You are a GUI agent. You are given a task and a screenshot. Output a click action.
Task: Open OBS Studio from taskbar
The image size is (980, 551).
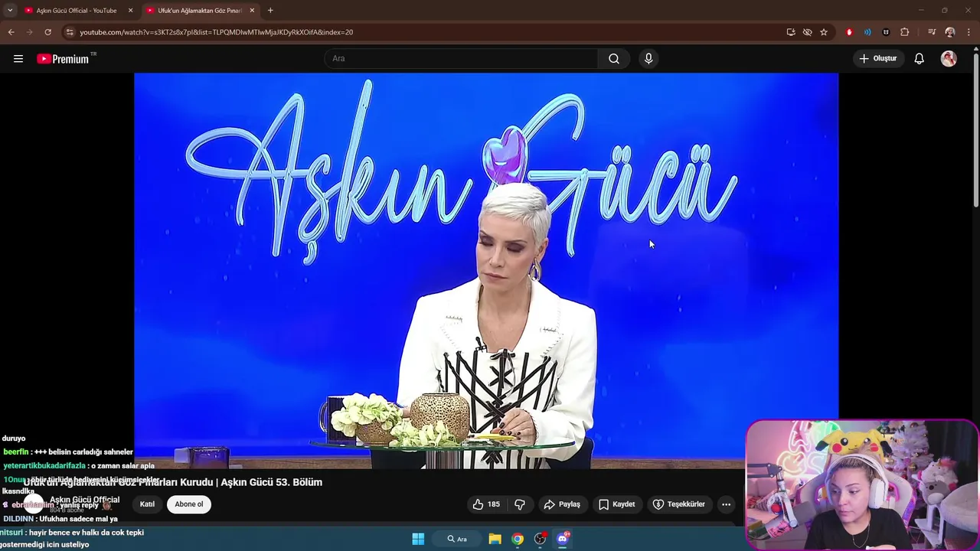pos(541,539)
